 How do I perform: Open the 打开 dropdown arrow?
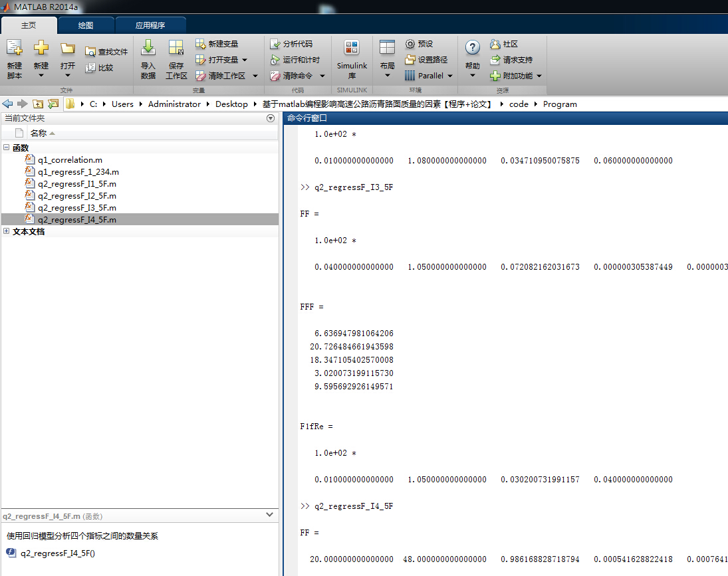click(68, 76)
